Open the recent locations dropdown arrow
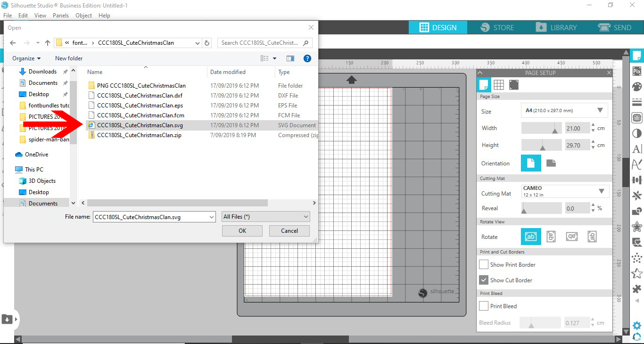The image size is (644, 344). point(37,43)
